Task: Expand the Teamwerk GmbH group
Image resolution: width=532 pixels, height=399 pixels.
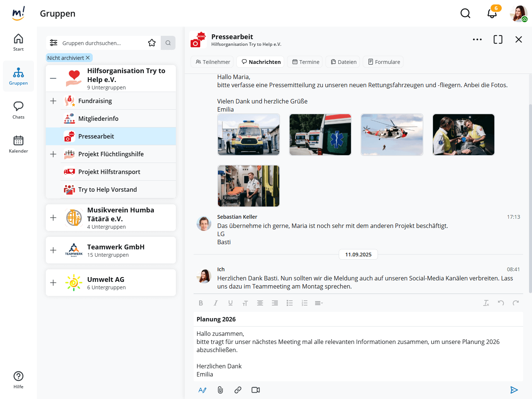Action: (x=53, y=250)
